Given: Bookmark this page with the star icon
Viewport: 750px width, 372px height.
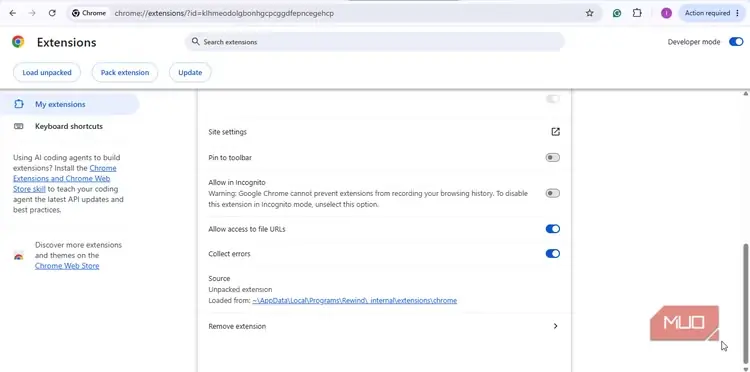Looking at the screenshot, I should 589,13.
